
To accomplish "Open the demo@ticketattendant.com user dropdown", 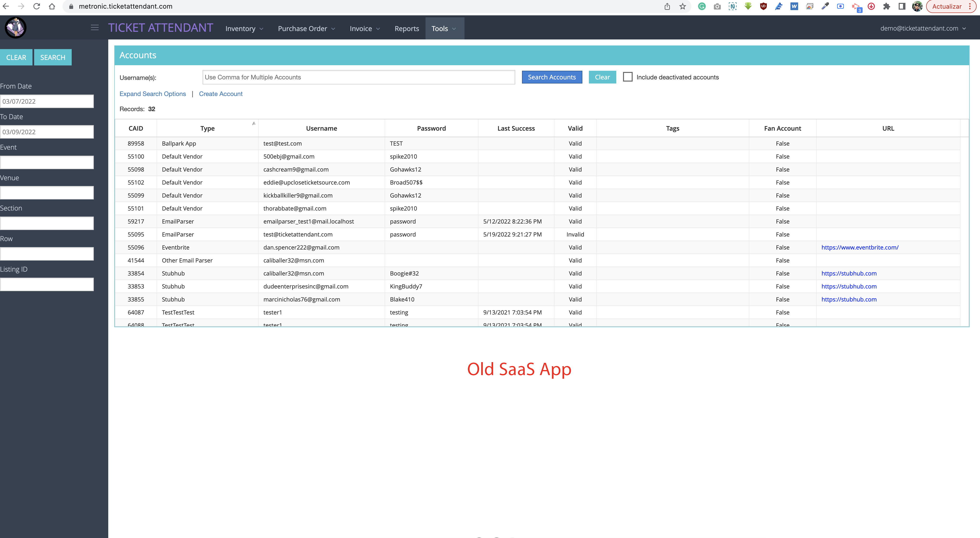I will tap(923, 28).
